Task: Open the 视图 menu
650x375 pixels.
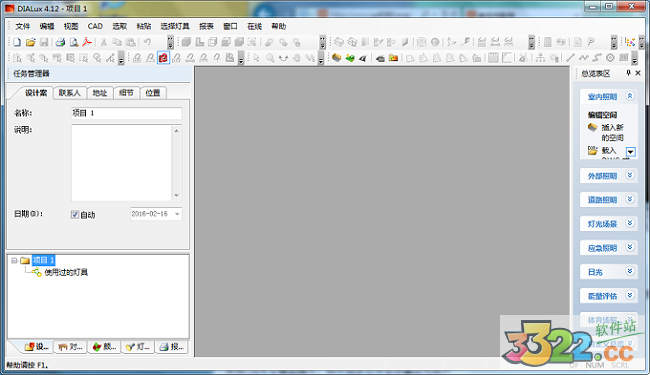Action: point(71,26)
